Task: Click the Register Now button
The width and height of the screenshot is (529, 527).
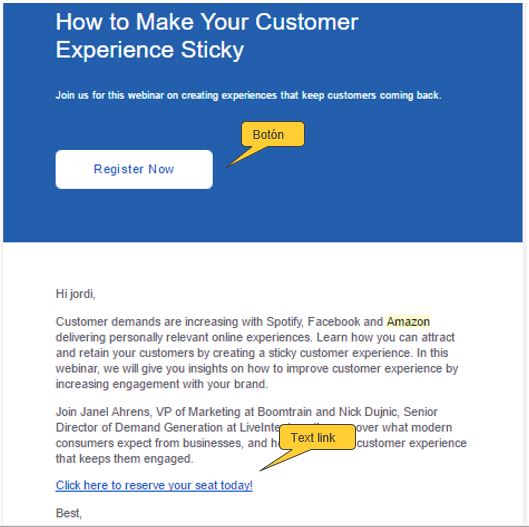Action: tap(134, 169)
